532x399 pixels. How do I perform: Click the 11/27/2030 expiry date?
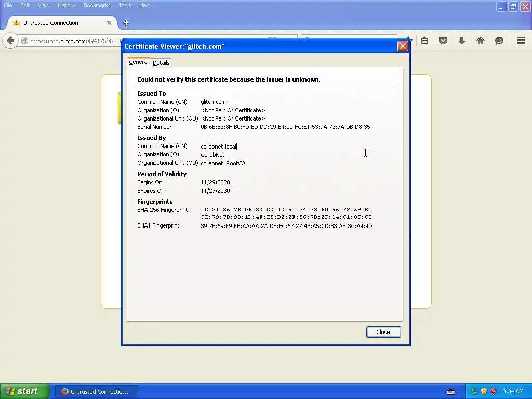pyautogui.click(x=215, y=191)
